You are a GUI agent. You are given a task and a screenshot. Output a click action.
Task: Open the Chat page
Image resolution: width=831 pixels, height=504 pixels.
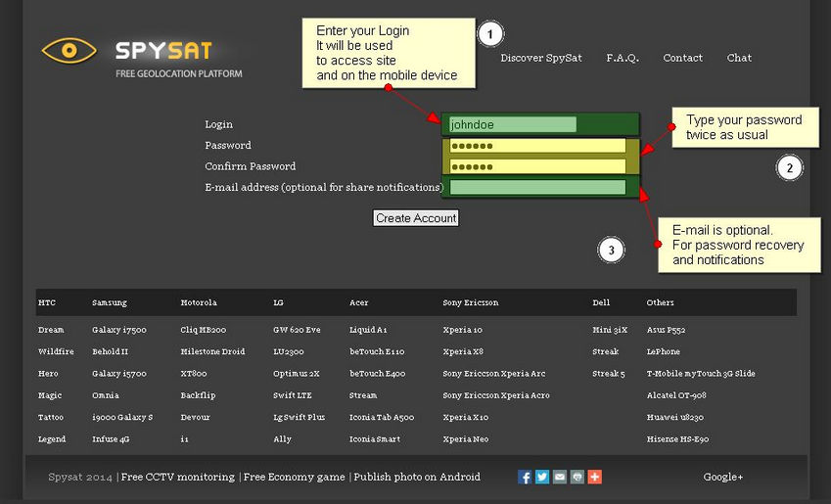point(739,58)
